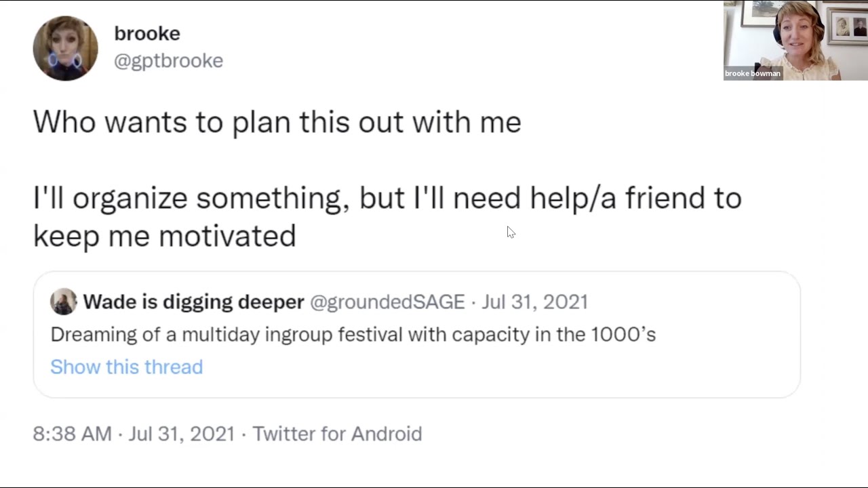The width and height of the screenshot is (868, 488).
Task: Click the quoted tweet's Jul 31, 2021 date
Action: click(x=534, y=302)
